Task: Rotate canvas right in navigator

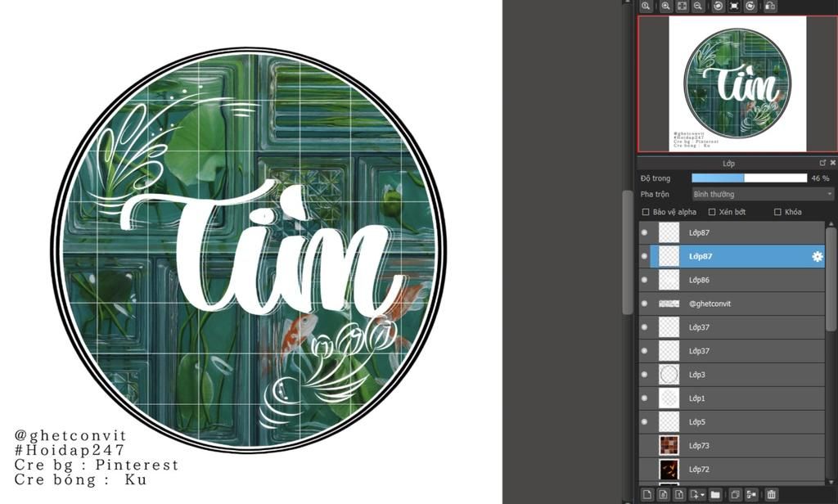Action: coord(750,6)
